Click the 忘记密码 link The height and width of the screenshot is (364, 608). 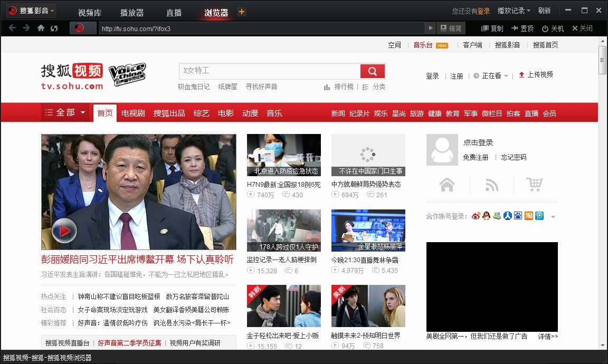click(514, 157)
